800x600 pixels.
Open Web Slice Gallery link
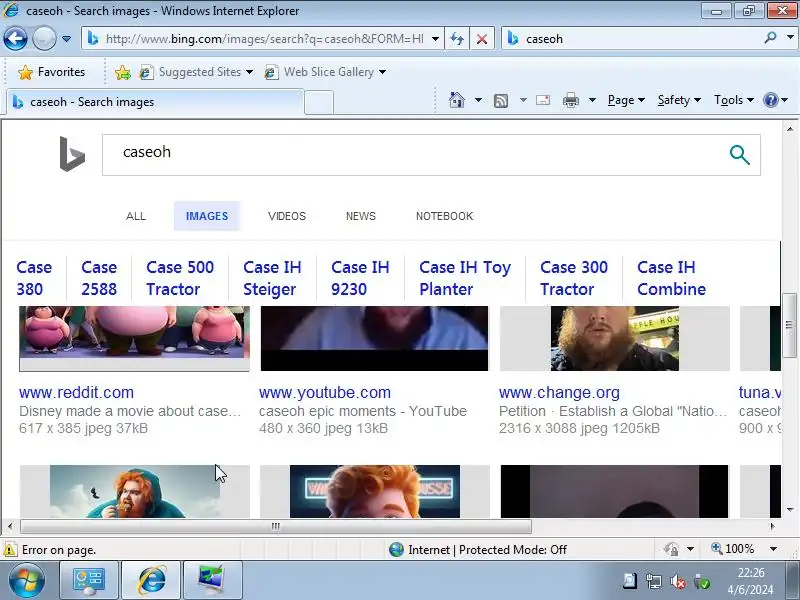pyautogui.click(x=325, y=72)
